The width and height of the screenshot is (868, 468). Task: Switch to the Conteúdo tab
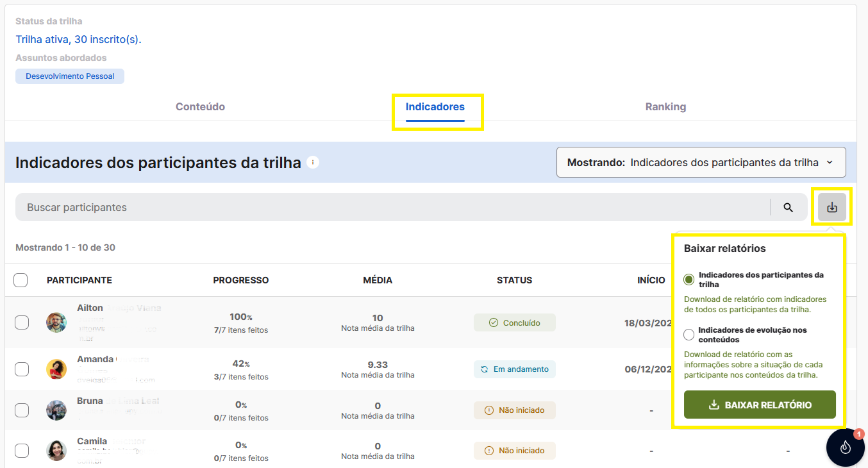point(200,107)
